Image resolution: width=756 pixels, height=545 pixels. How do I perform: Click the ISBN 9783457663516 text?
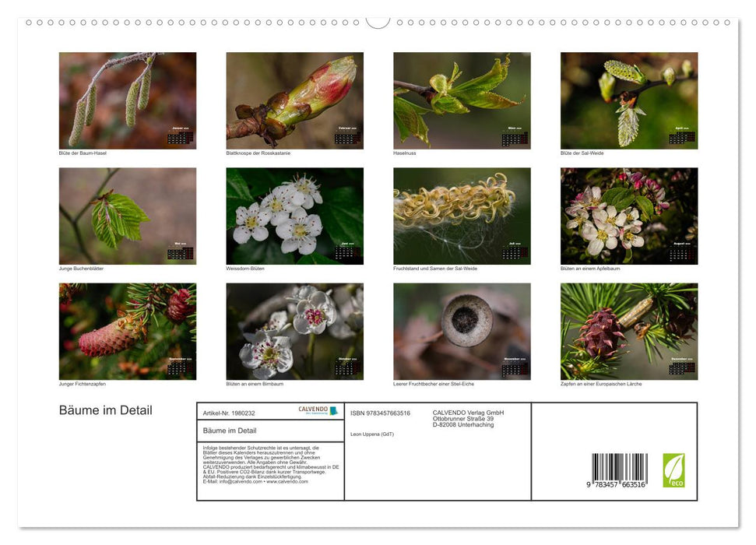click(380, 413)
